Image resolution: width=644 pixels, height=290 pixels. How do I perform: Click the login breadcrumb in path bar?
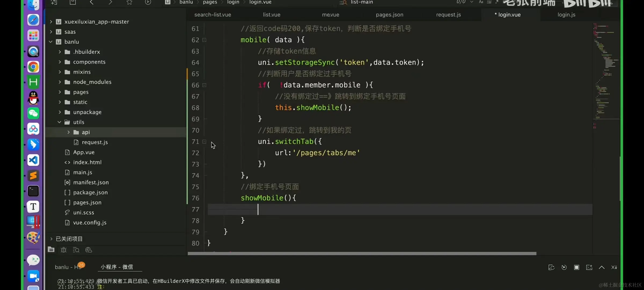(x=233, y=2)
